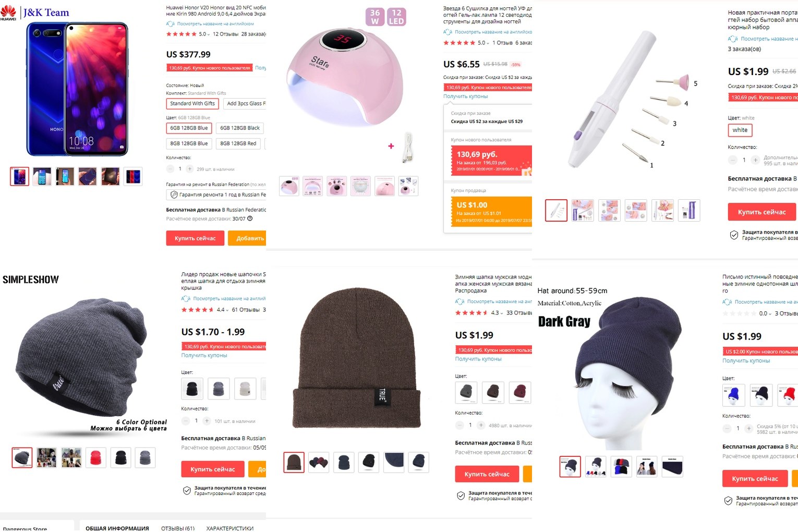The image size is (798, 532).
Task: Choose Standard With Gifts bundle
Action: pyautogui.click(x=192, y=104)
